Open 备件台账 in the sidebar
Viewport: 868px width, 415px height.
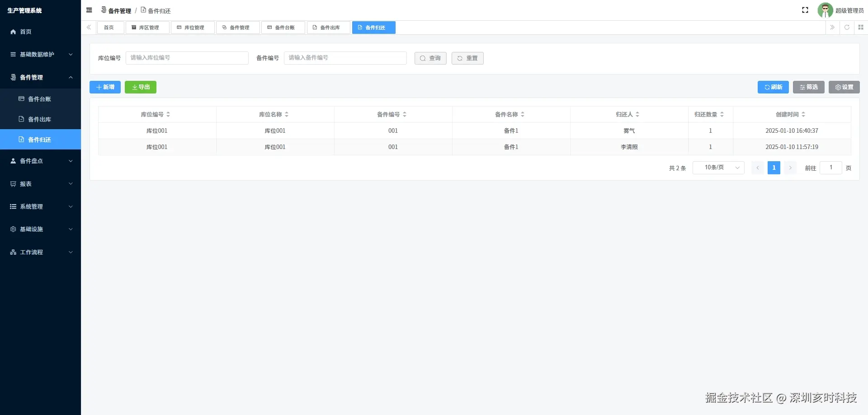(x=40, y=99)
